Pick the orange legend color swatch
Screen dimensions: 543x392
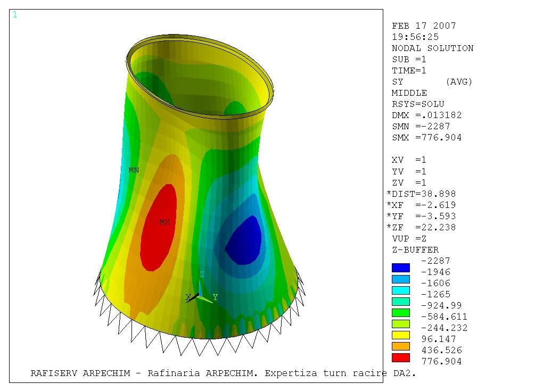(400, 346)
